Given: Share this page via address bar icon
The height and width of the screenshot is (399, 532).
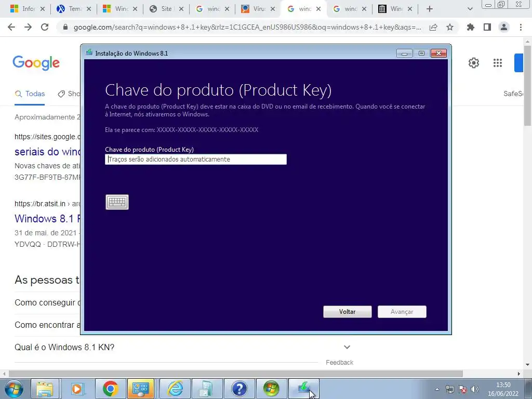Looking at the screenshot, I should (x=433, y=27).
